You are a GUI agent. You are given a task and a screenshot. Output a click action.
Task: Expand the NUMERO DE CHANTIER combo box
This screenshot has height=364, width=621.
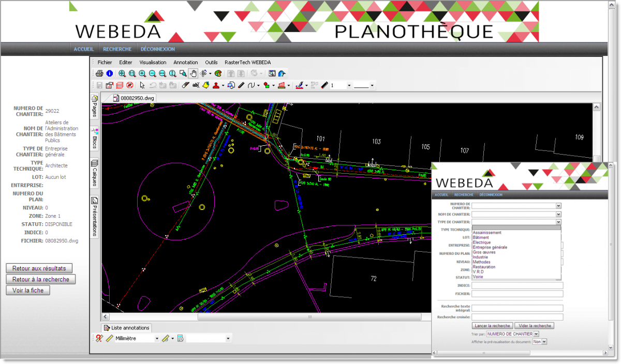click(558, 206)
